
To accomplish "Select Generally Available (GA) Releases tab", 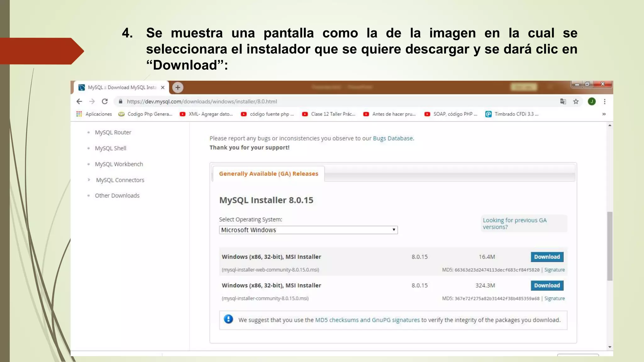I will 269,174.
